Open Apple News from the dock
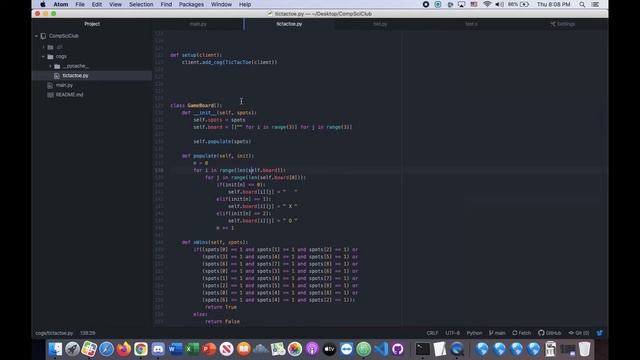Viewport: 640px width, 360px height. [x=226, y=349]
